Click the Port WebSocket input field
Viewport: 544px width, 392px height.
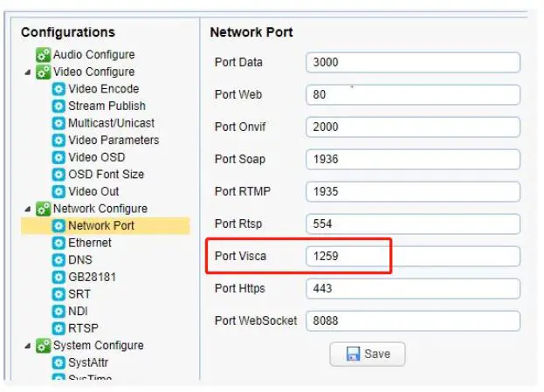coord(412,320)
